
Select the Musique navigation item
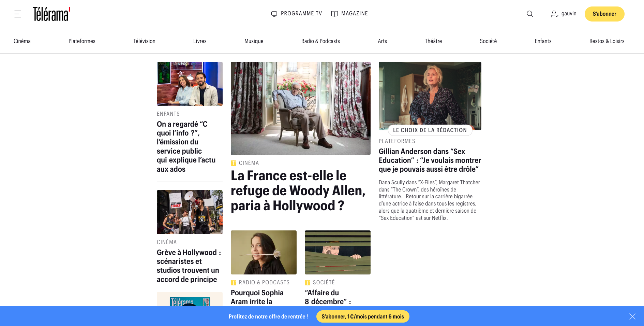254,41
